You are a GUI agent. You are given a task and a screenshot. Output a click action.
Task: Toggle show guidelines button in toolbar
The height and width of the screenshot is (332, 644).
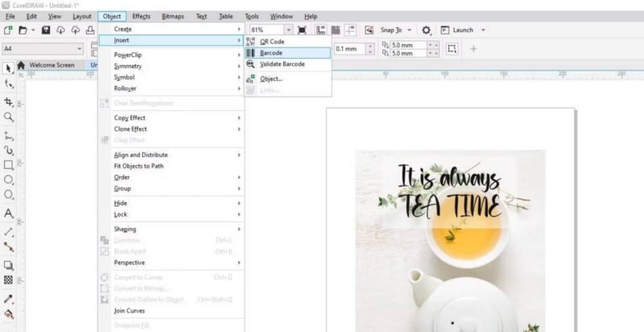[351, 30]
